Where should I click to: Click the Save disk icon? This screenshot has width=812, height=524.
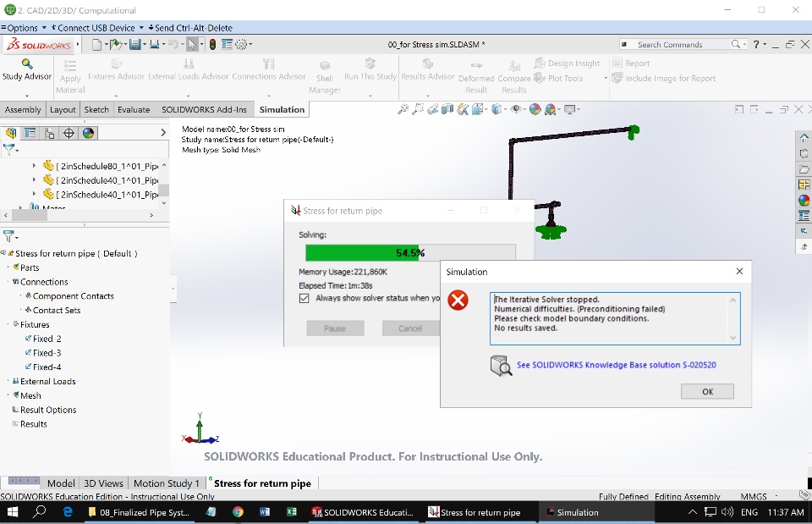pos(134,45)
